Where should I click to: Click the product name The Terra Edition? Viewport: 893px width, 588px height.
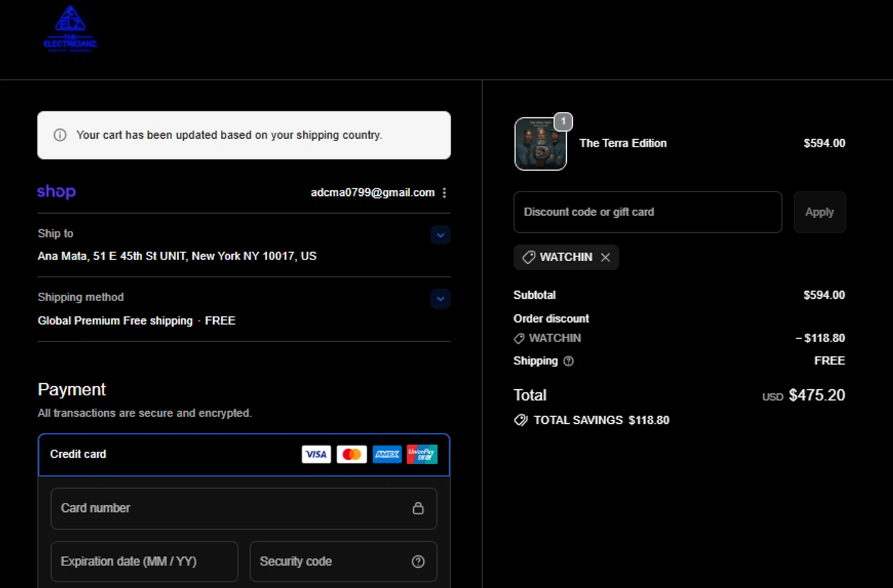click(x=623, y=143)
